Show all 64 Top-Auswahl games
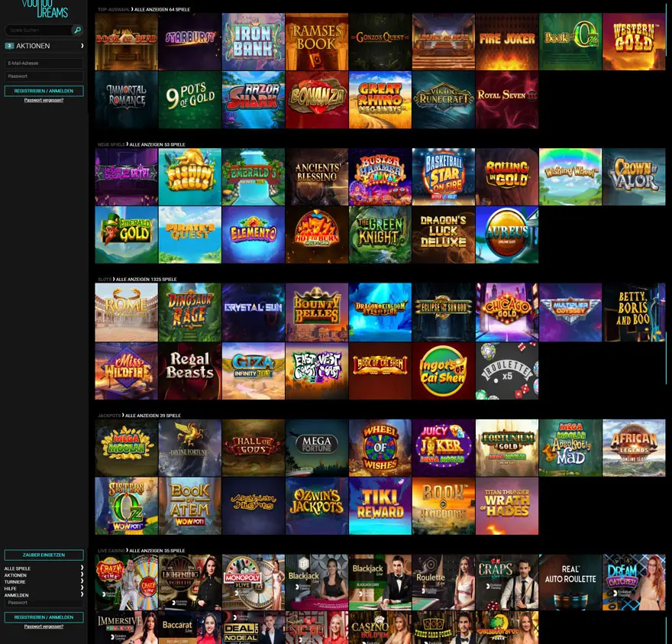 [x=162, y=9]
